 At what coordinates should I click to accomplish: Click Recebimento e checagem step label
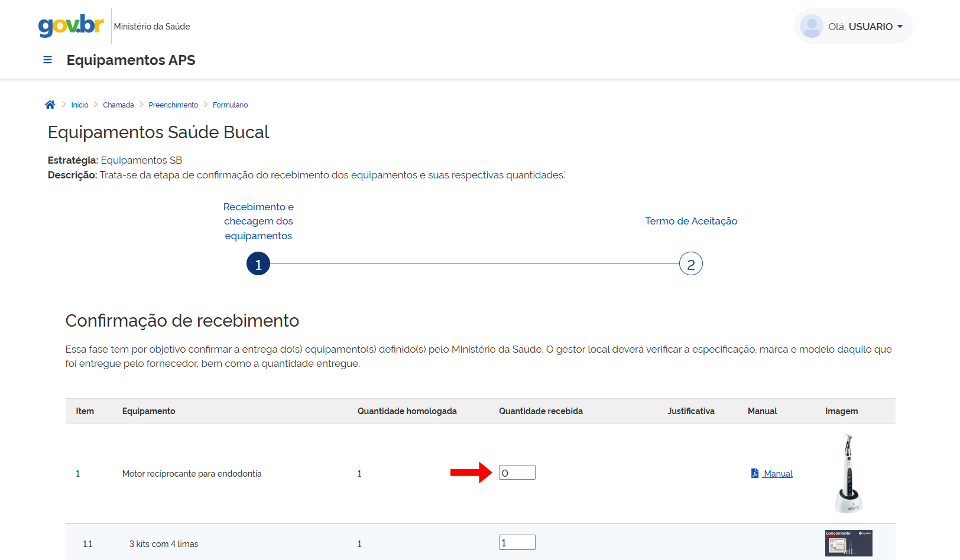click(x=258, y=221)
